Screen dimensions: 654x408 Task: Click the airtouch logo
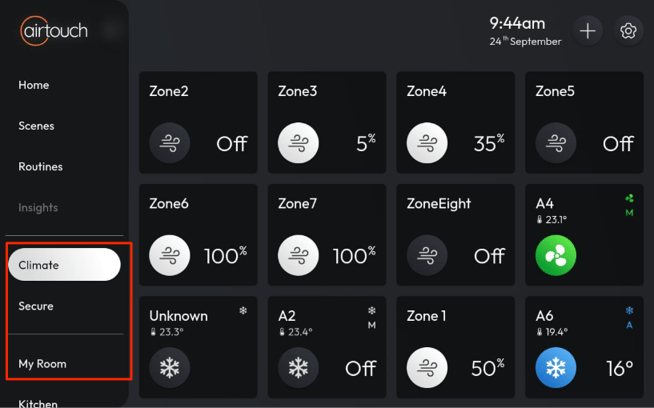click(x=54, y=31)
